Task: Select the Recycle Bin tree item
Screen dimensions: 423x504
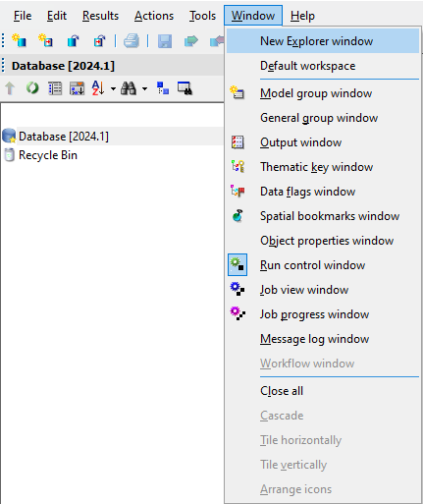Action: [48, 155]
